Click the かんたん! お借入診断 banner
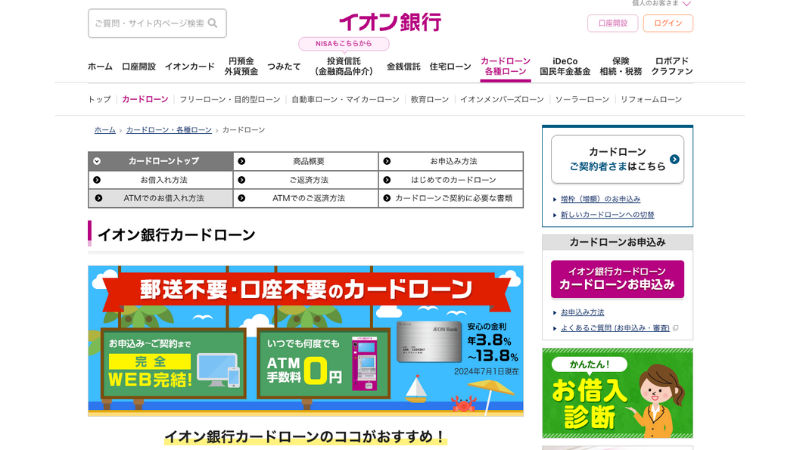The height and width of the screenshot is (450, 800). click(x=617, y=393)
